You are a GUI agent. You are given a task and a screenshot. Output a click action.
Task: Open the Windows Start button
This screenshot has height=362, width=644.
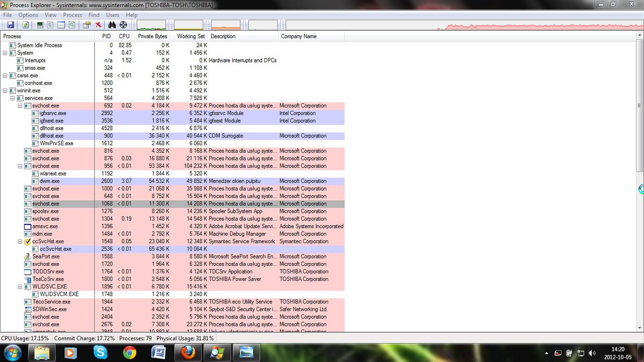pyautogui.click(x=13, y=352)
